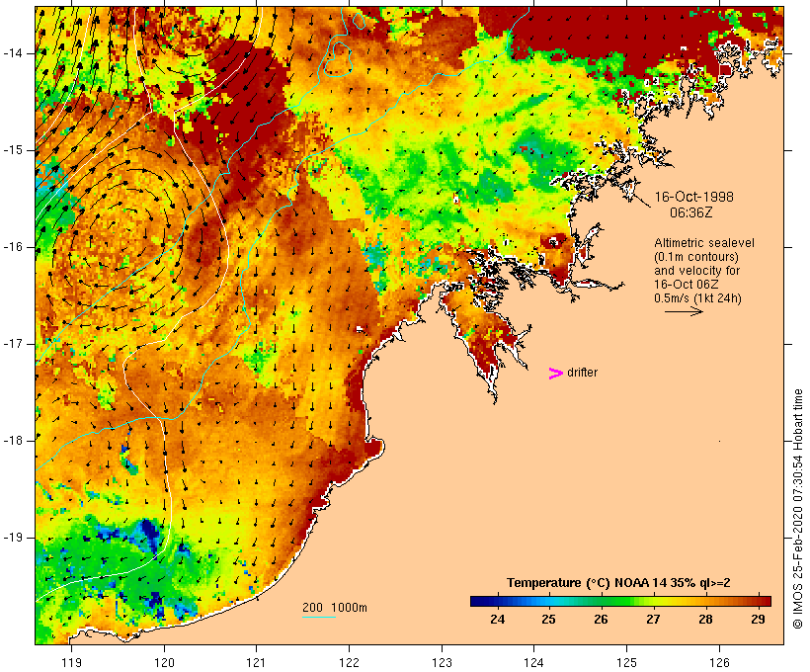
Task: Click the colorbar label '25'
Action: [x=548, y=620]
